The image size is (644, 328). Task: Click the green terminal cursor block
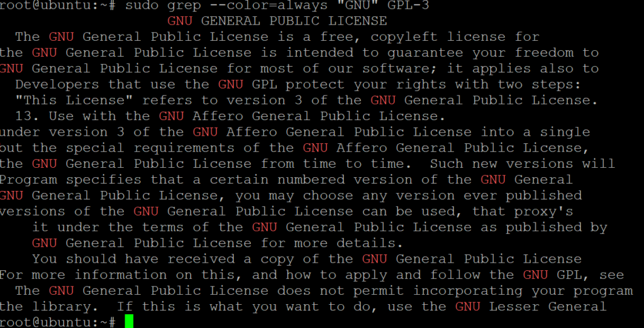pos(129,322)
